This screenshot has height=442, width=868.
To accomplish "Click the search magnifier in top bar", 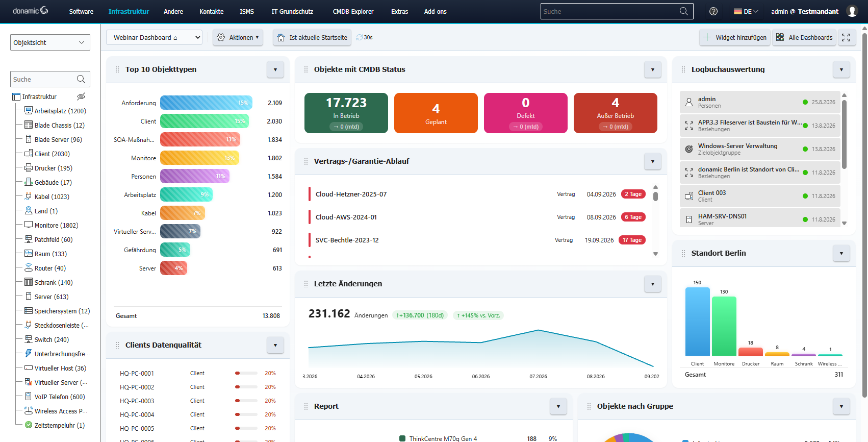I will click(684, 11).
